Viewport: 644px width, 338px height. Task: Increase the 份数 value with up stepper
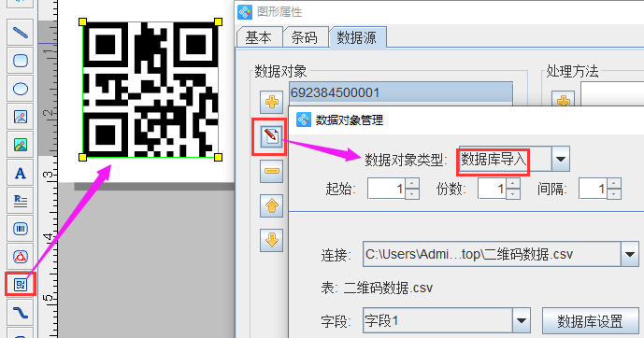[513, 183]
